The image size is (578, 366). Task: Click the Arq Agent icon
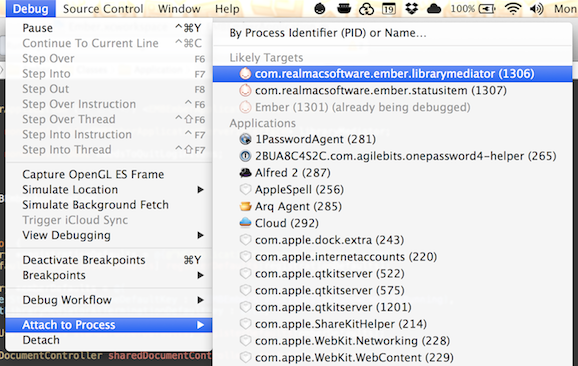click(x=245, y=206)
